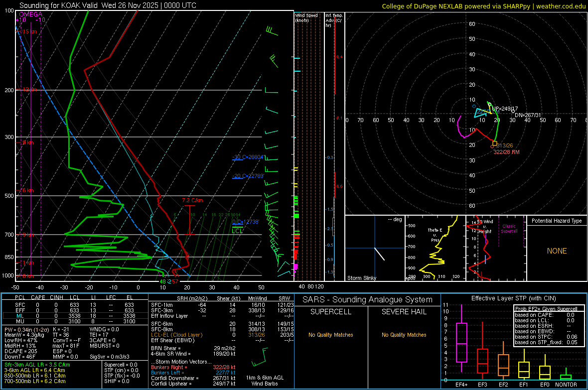
Task: Click the SFC-3km kinematics row label
Action: 161,310
